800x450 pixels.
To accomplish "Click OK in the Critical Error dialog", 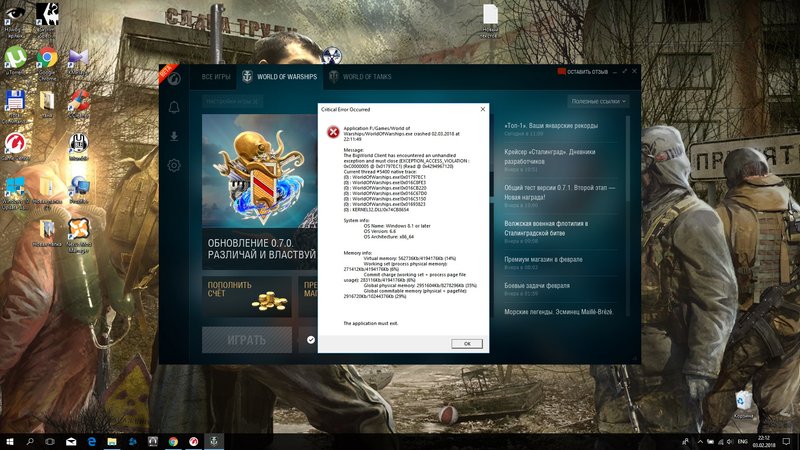I will [x=467, y=343].
